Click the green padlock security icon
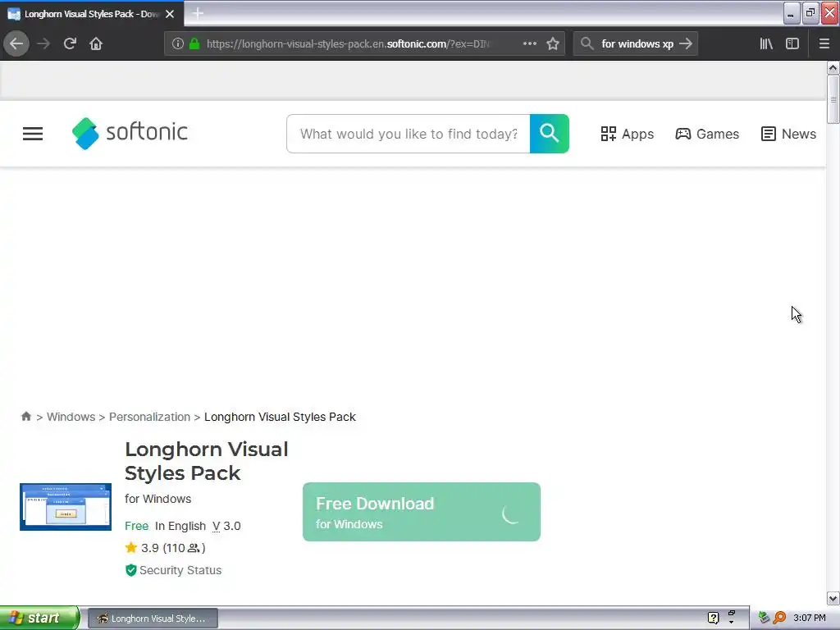Image resolution: width=840 pixels, height=630 pixels. (x=194, y=43)
